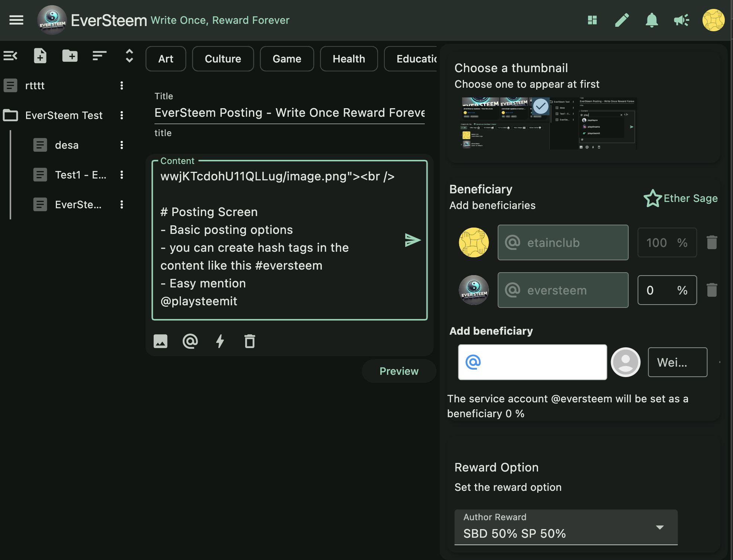The width and height of the screenshot is (733, 560).
Task: Click the Preview button
Action: click(399, 371)
